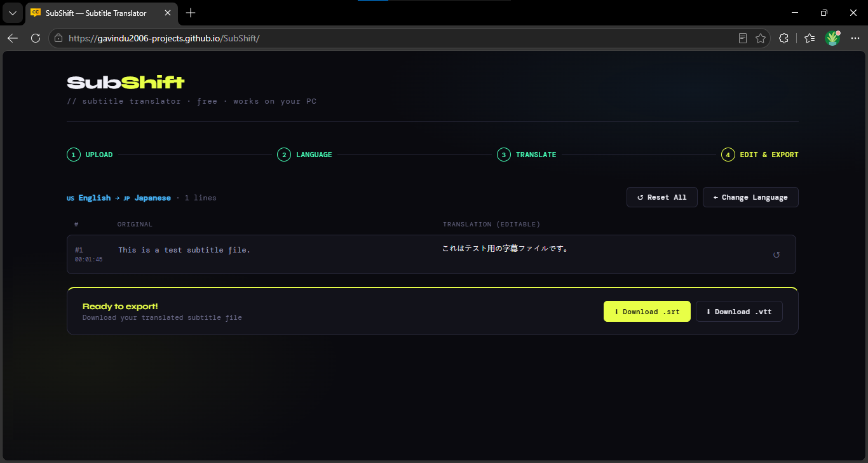Viewport: 868px width, 463px height.
Task: Click the Change Language button
Action: (x=750, y=197)
